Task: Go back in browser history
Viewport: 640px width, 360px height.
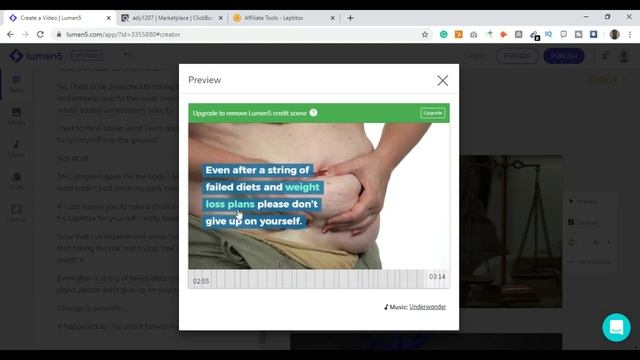Action: 10,35
